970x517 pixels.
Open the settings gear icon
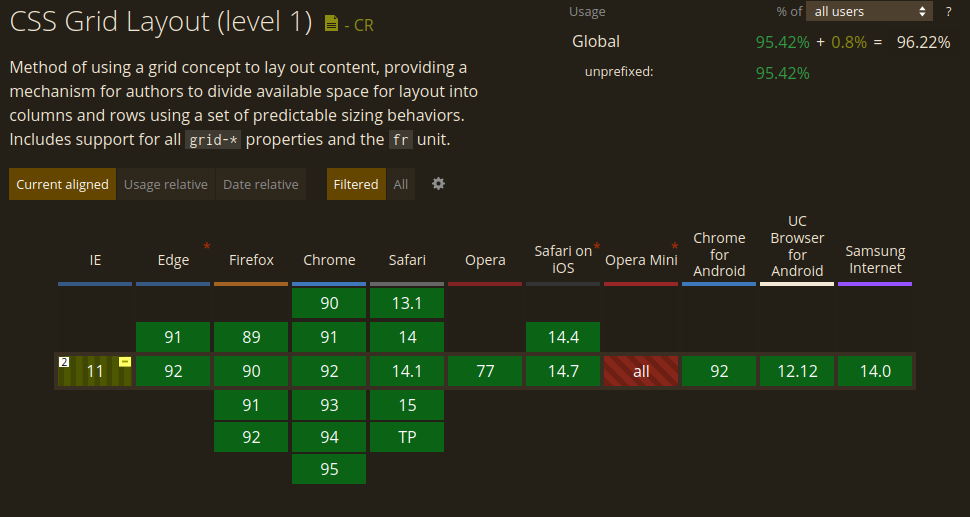pos(438,184)
